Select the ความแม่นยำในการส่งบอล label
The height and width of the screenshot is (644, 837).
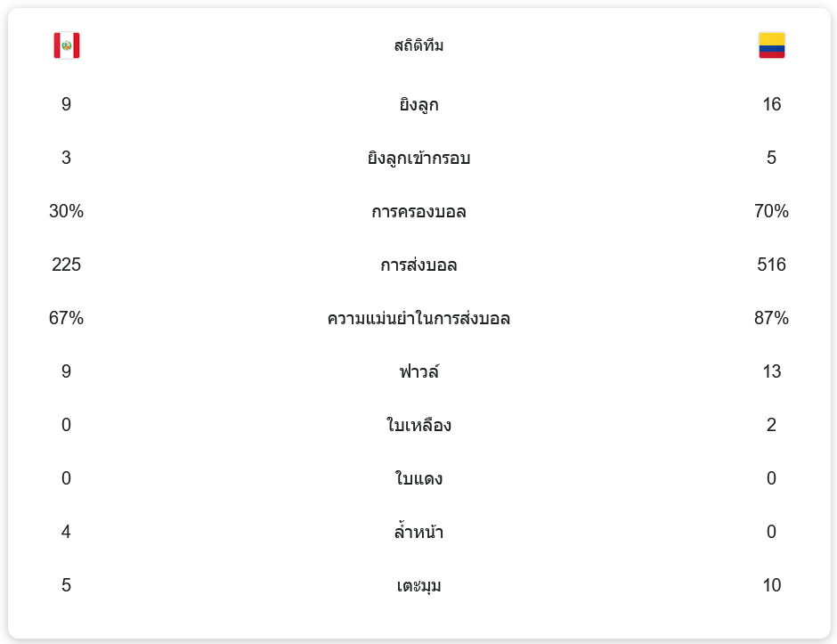[x=418, y=318]
